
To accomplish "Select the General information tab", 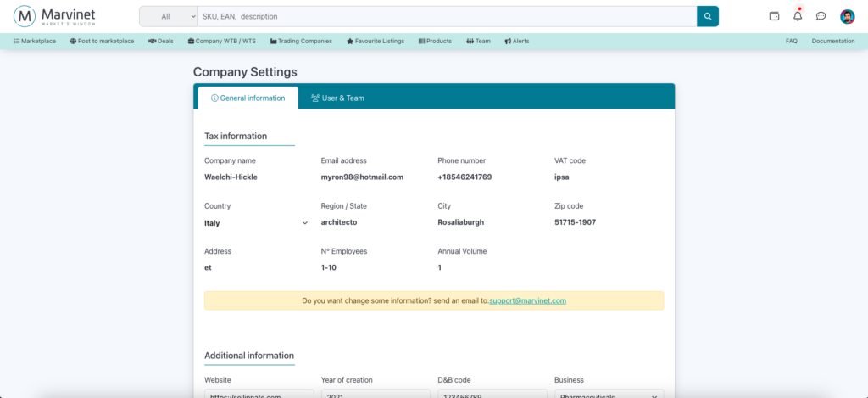I will pos(248,98).
